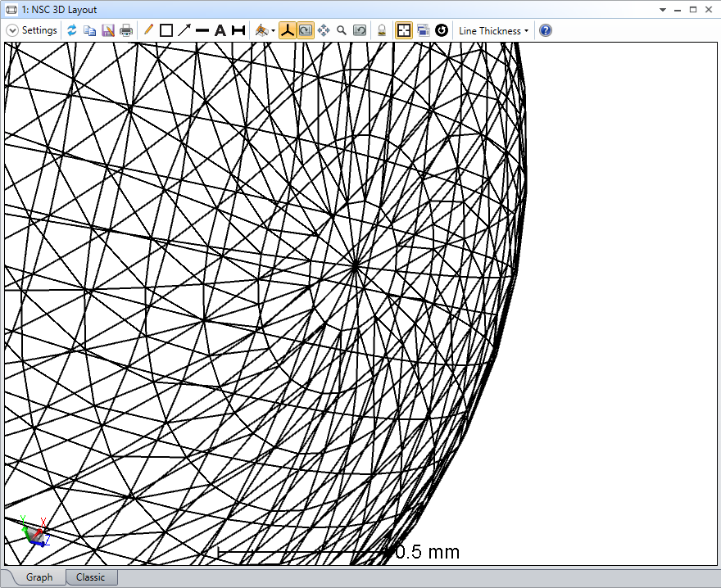Expand the Settings chevron
This screenshot has width=721, height=588.
(12, 30)
